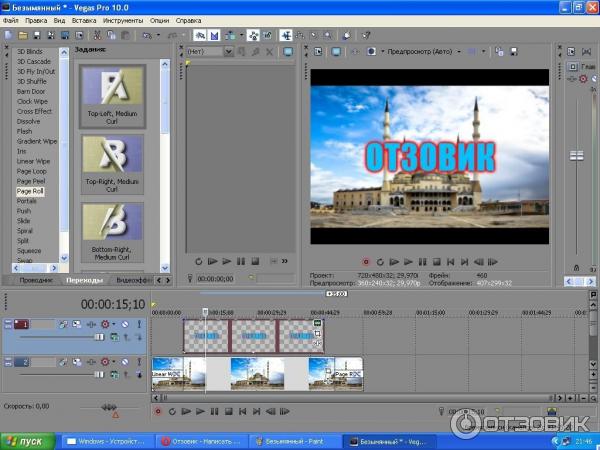Open the undo history dropdown arrow
The height and width of the screenshot is (450, 600).
pos(158,35)
